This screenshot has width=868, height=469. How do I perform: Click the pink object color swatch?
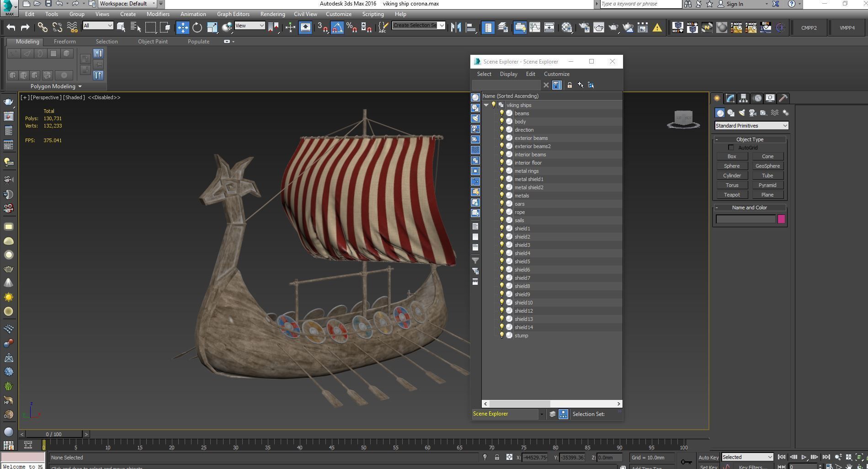pyautogui.click(x=781, y=219)
